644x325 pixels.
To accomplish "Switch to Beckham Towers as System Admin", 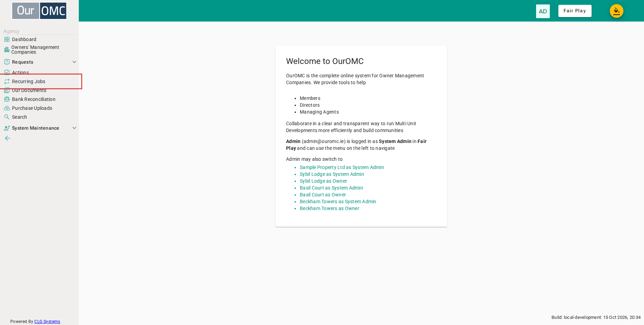I will [x=338, y=201].
